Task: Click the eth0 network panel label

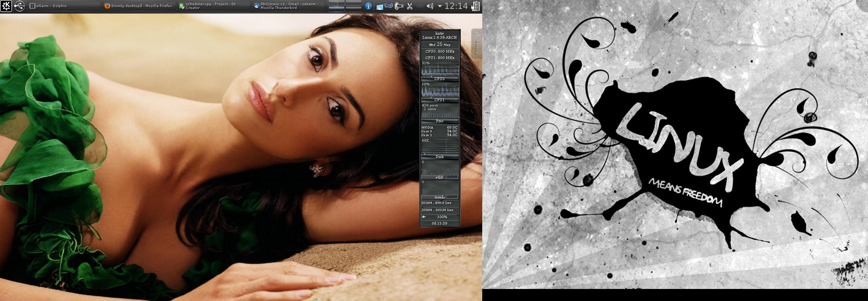Action: 440,177
